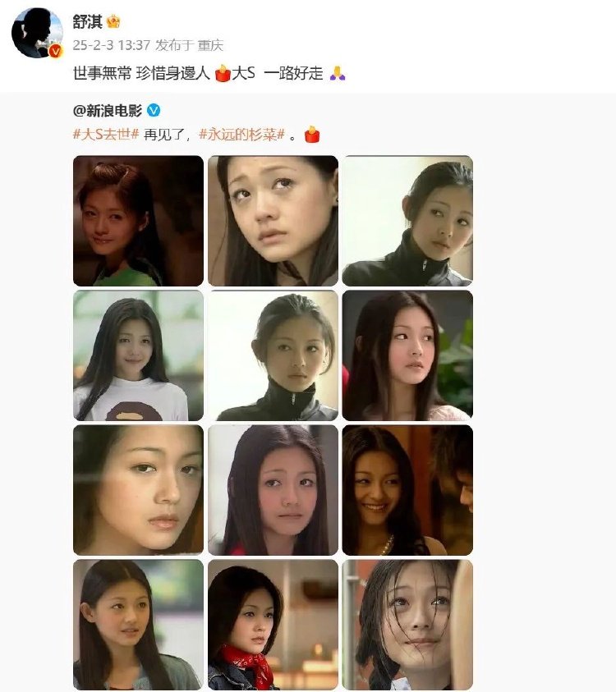Open the 舒淇 username profile link

pyautogui.click(x=87, y=21)
